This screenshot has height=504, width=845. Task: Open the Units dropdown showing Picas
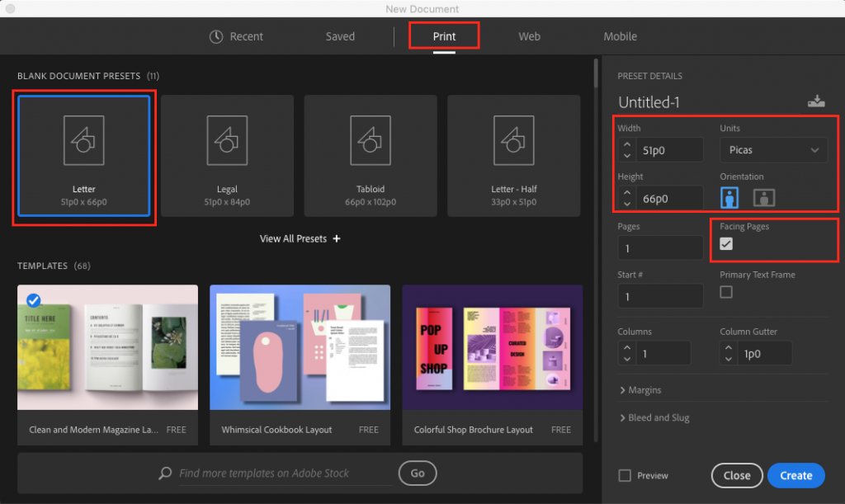tap(773, 149)
